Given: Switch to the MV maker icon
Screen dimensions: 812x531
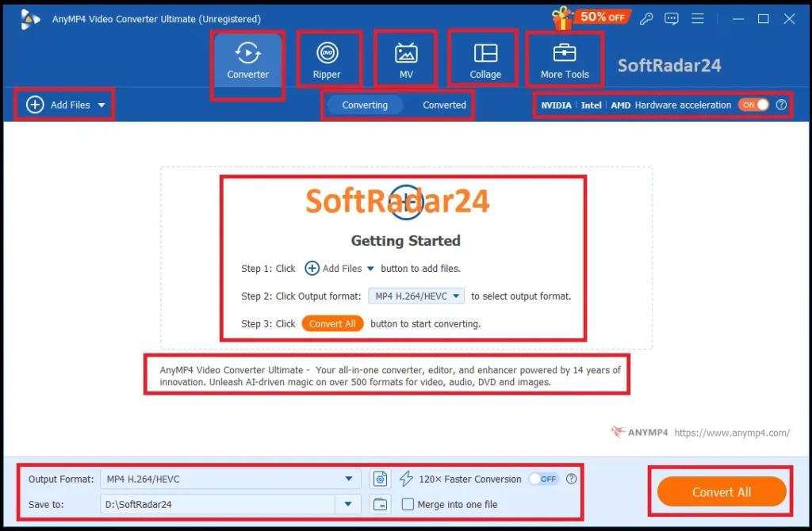Looking at the screenshot, I should pyautogui.click(x=406, y=53).
